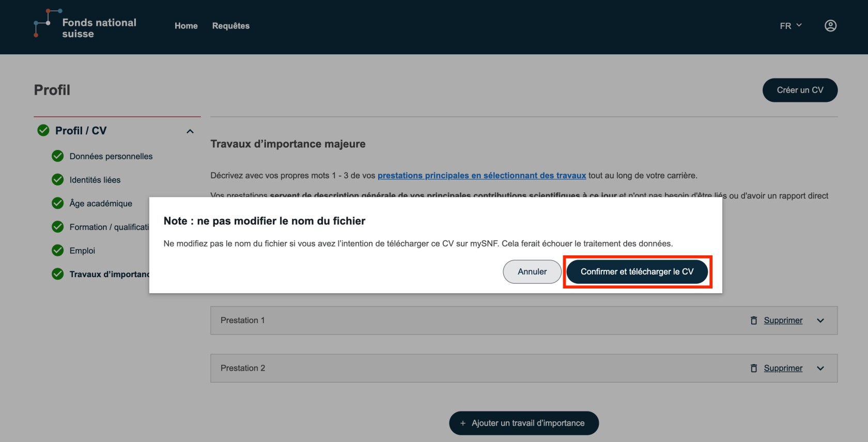Open prestations principales hyperlink
The image size is (868, 442).
(482, 176)
